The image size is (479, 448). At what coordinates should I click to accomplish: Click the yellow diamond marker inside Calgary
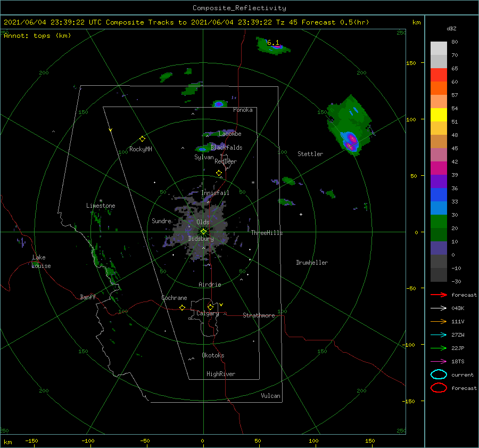coord(210,307)
